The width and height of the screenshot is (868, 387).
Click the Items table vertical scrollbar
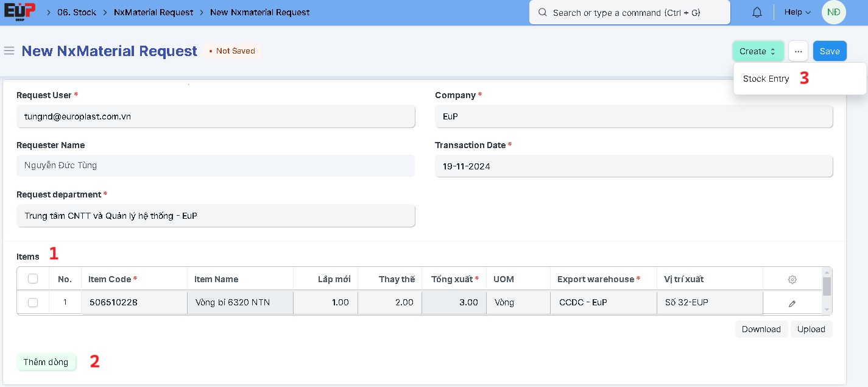[827, 288]
